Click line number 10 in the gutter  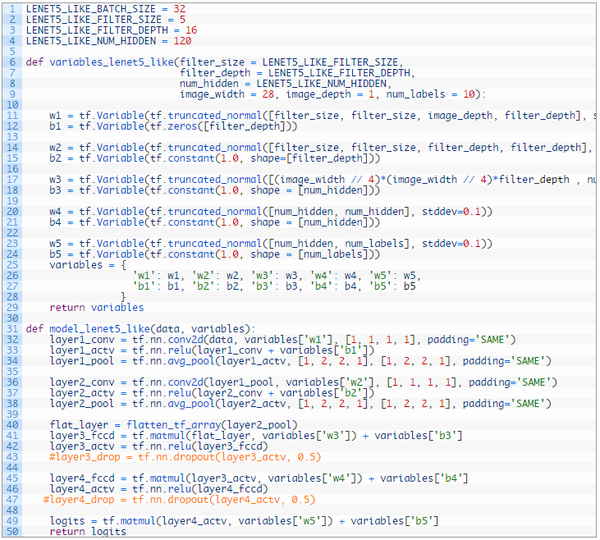[x=12, y=105]
